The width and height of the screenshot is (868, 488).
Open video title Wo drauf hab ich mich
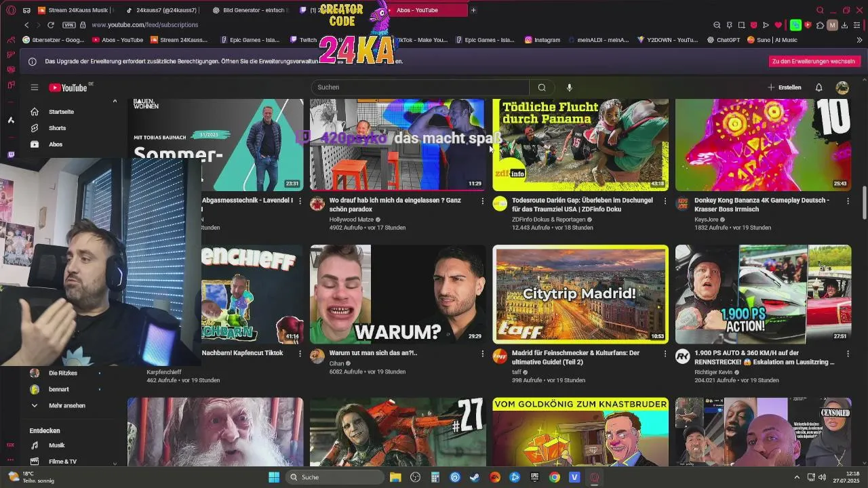(395, 205)
